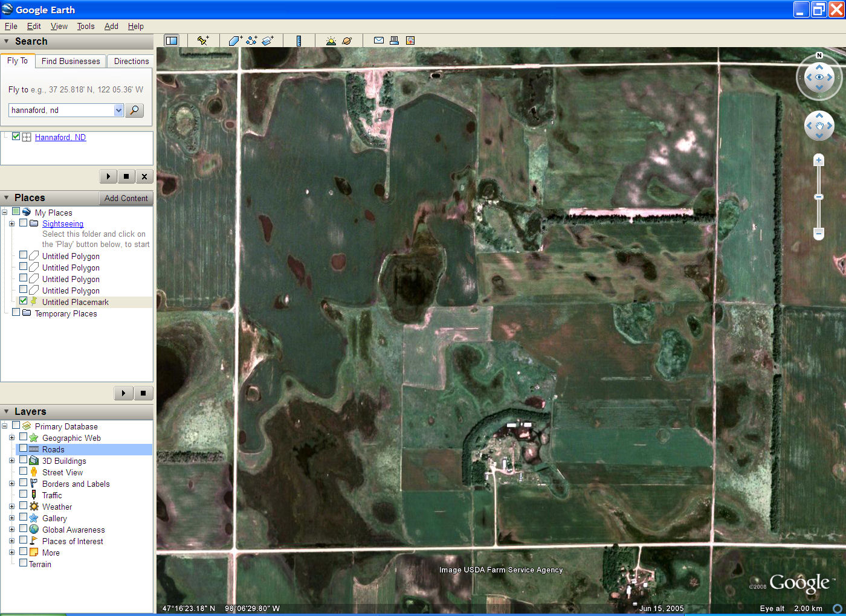Switch to the Directions tab
The width and height of the screenshot is (846, 616).
pos(131,61)
